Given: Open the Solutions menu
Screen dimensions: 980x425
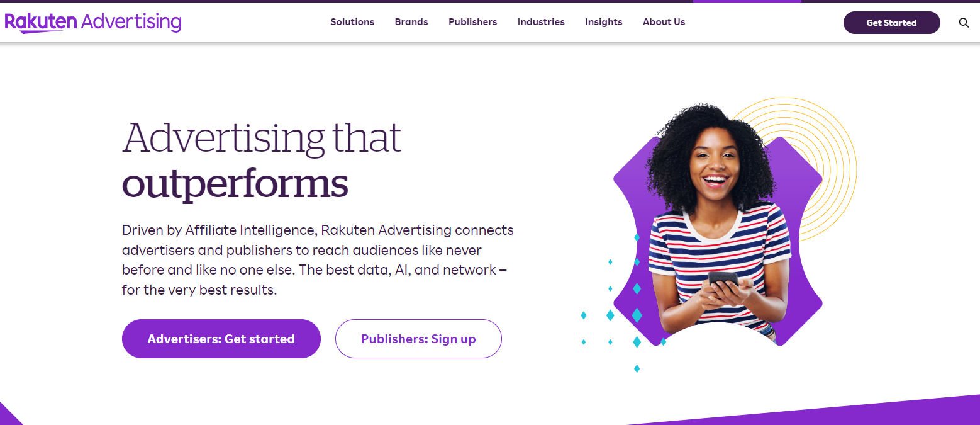Looking at the screenshot, I should [x=352, y=22].
